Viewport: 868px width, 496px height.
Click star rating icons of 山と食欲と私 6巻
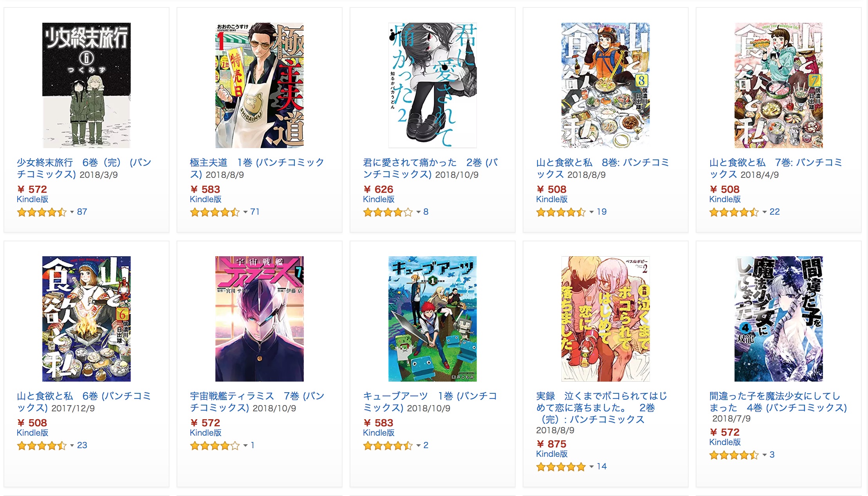click(x=42, y=446)
